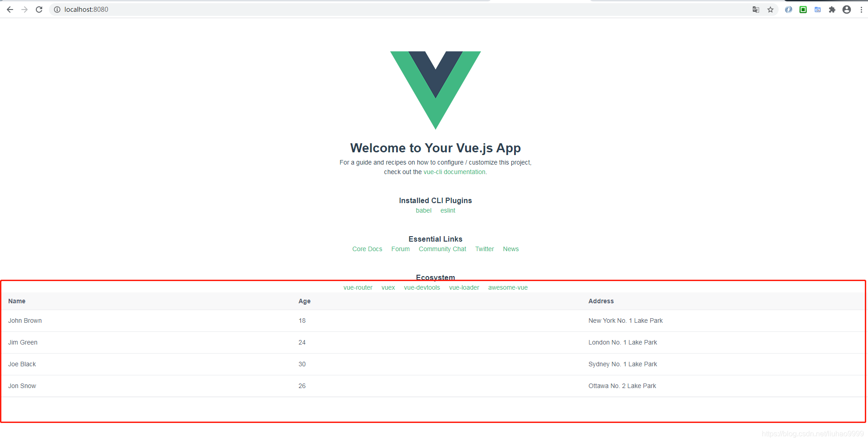Screen dimensions: 868x442
Task: Select the John Brown name cell
Action: (25, 321)
